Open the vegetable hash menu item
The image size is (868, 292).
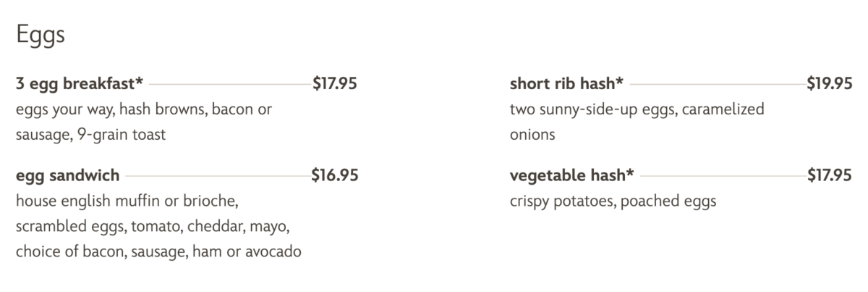pos(571,175)
